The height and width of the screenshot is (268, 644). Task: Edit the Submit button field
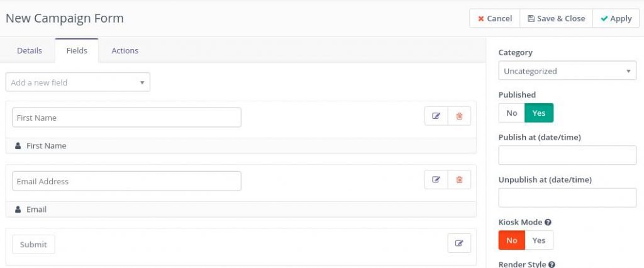459,243
